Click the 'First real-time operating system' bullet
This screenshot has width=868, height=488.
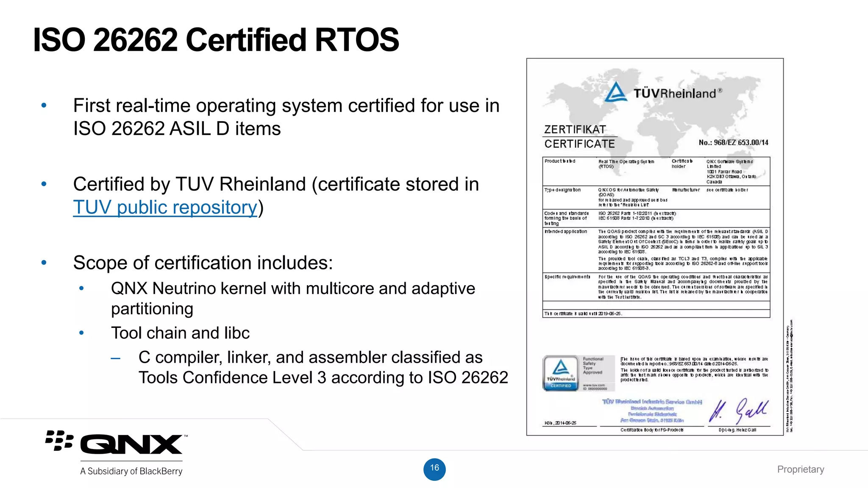(x=287, y=117)
